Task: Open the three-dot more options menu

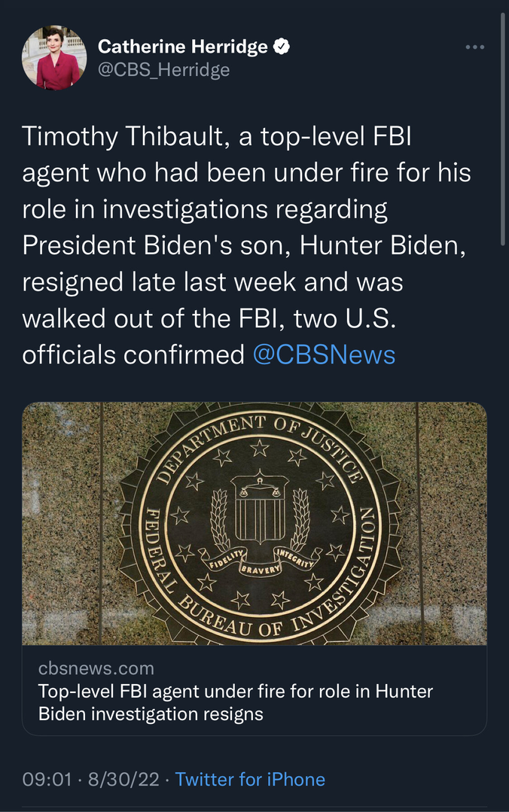Action: [x=474, y=47]
